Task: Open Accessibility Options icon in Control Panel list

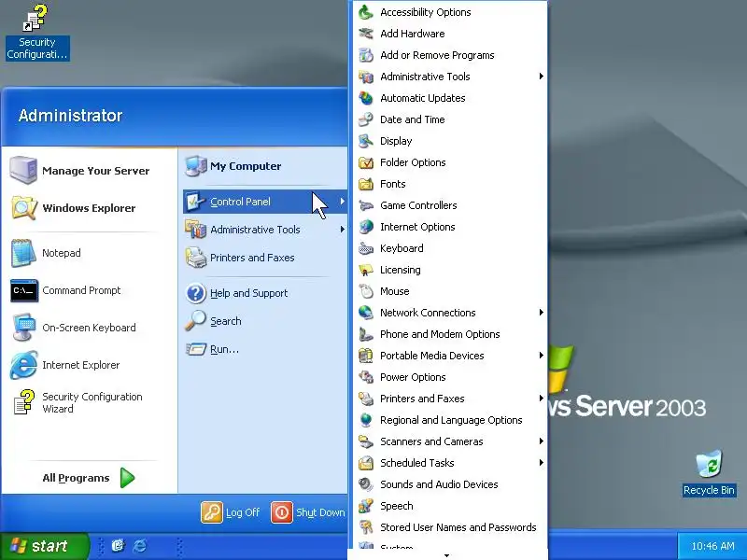Action: point(366,12)
